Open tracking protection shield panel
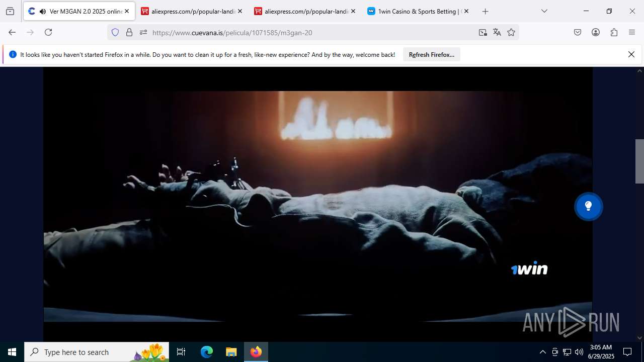 pyautogui.click(x=115, y=32)
